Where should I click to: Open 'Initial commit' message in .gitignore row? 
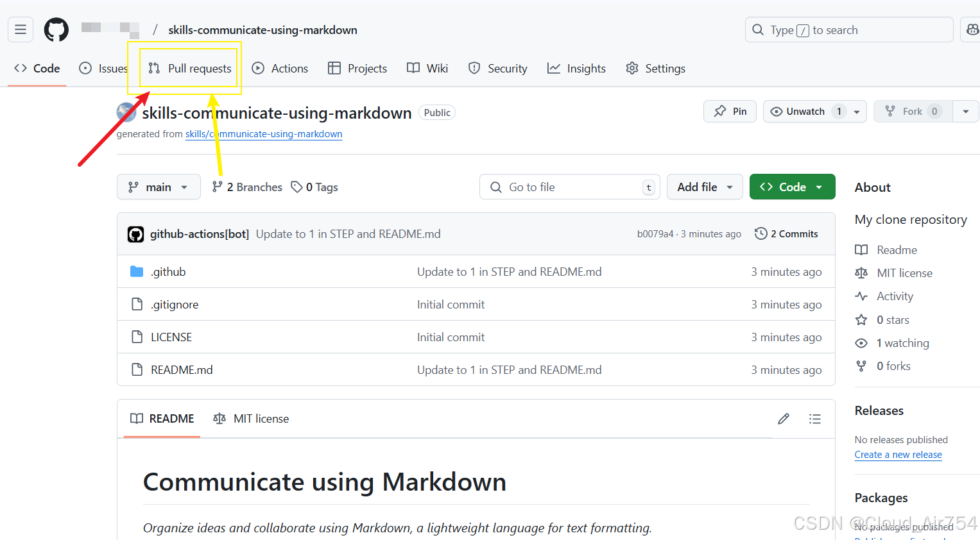(x=451, y=305)
